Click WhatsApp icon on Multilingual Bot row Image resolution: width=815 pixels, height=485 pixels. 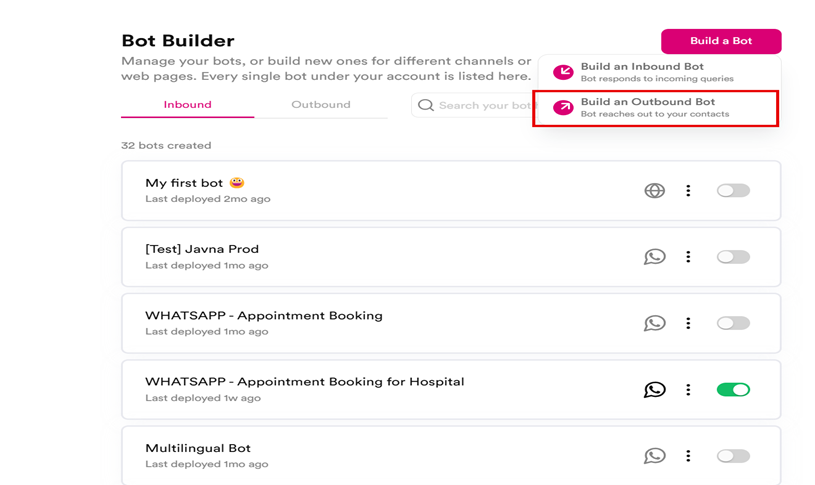pyautogui.click(x=654, y=456)
